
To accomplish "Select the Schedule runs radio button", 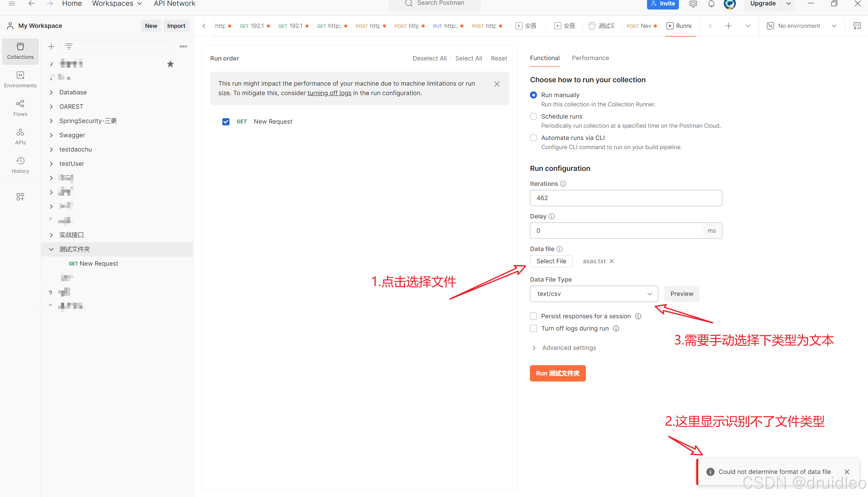I will point(533,117).
